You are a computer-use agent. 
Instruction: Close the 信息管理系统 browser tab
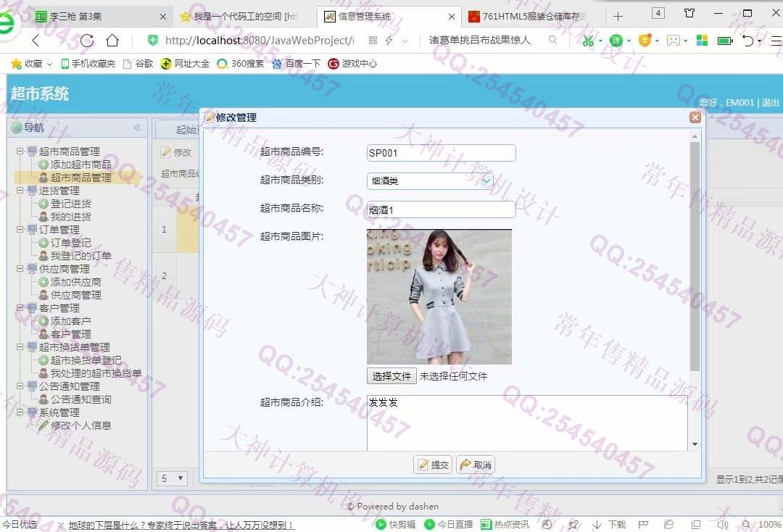tap(452, 17)
